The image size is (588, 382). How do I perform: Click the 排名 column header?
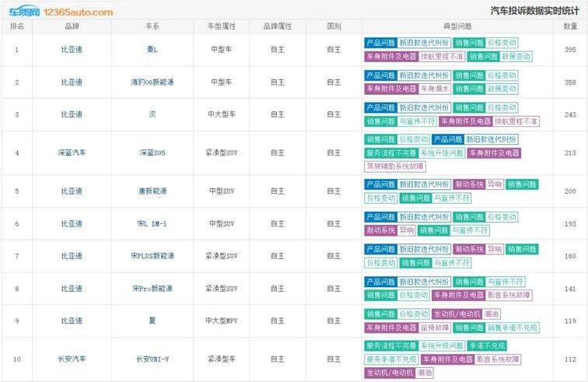(17, 26)
